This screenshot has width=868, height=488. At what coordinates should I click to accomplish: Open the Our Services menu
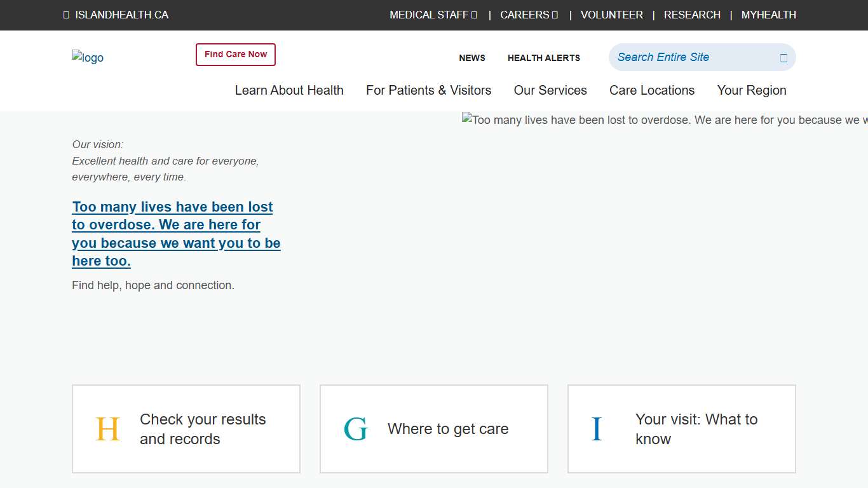(550, 90)
